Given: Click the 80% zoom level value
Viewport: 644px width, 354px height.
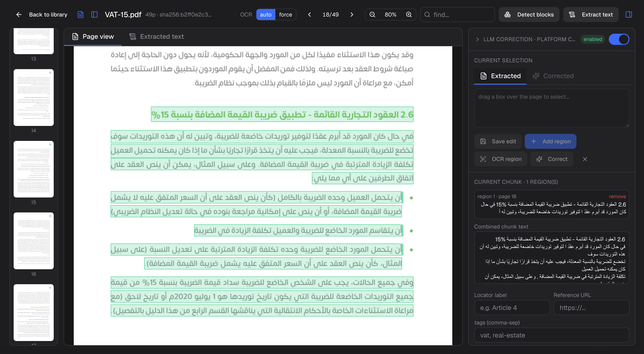Looking at the screenshot, I should click(390, 15).
